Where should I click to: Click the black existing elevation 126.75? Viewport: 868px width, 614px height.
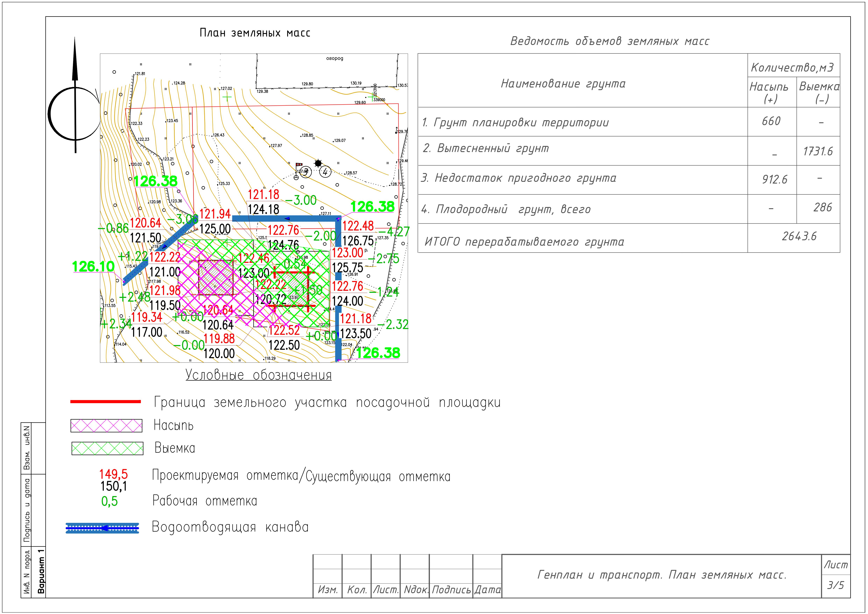358,241
